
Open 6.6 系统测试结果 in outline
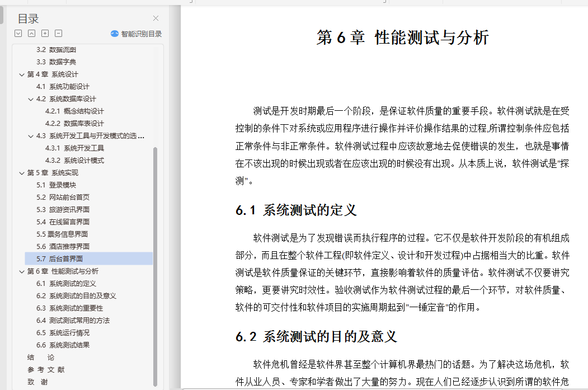pos(63,345)
